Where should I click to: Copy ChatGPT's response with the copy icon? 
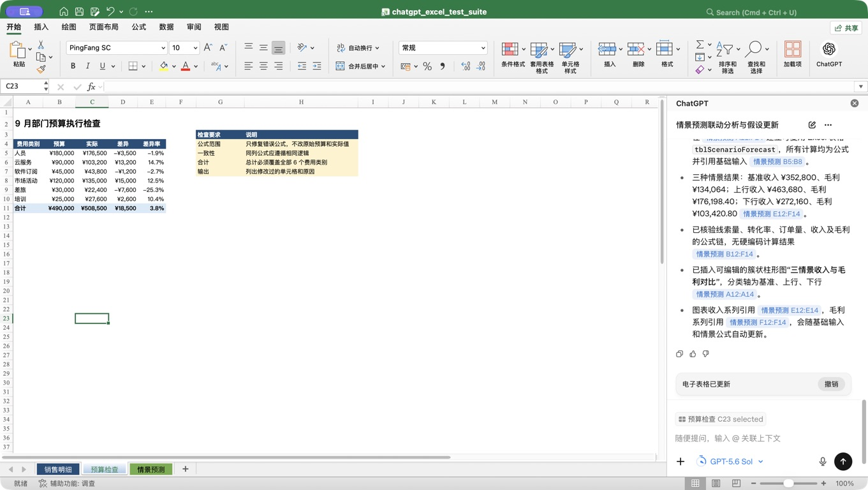click(x=679, y=353)
